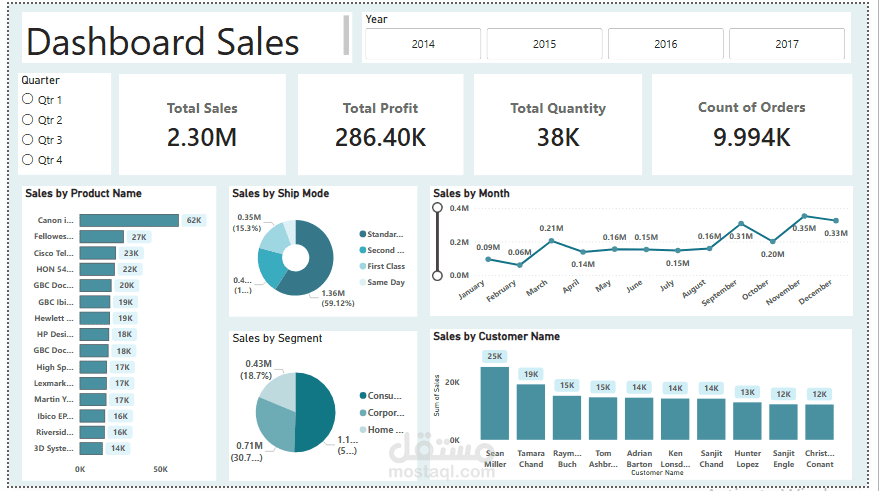This screenshot has height=491, width=884.
Task: Select the Sean Miller customer bar
Action: pos(494,403)
